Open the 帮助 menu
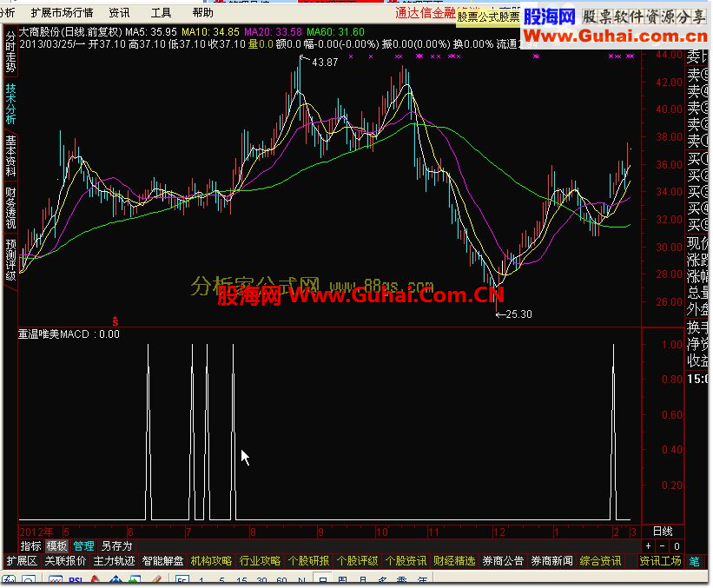713x588 pixels. (x=203, y=13)
